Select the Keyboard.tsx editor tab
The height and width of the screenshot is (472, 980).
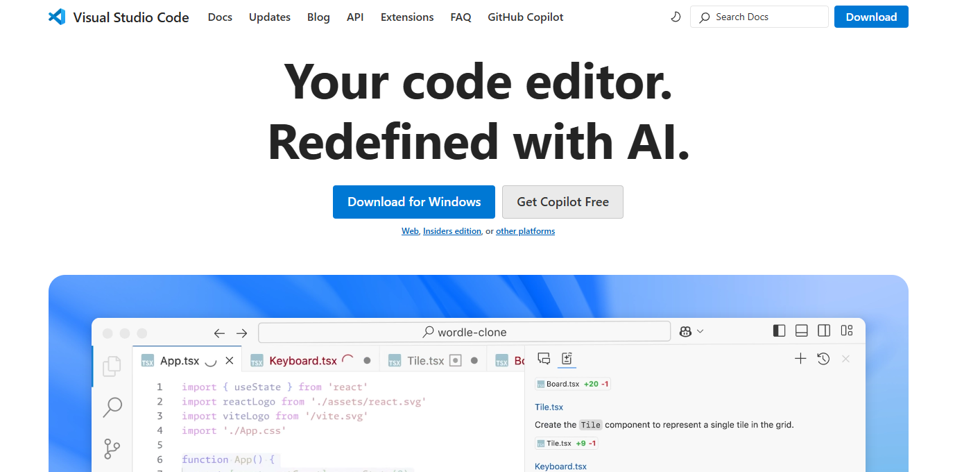tap(302, 360)
